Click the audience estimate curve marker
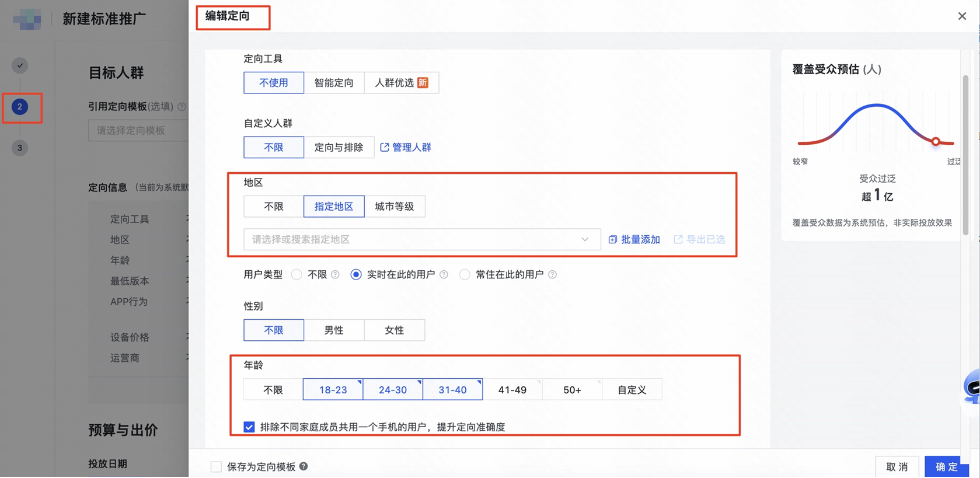This screenshot has width=980, height=478. (x=936, y=142)
